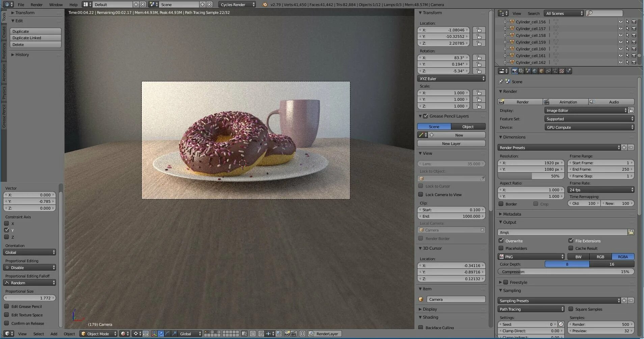Toggle selectability of Cylinder_cell.158

click(627, 35)
